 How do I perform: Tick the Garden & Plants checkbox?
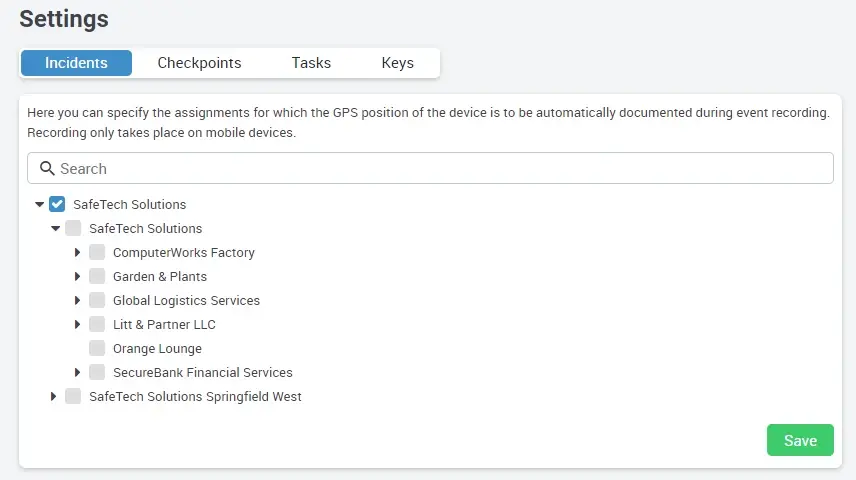(x=97, y=276)
